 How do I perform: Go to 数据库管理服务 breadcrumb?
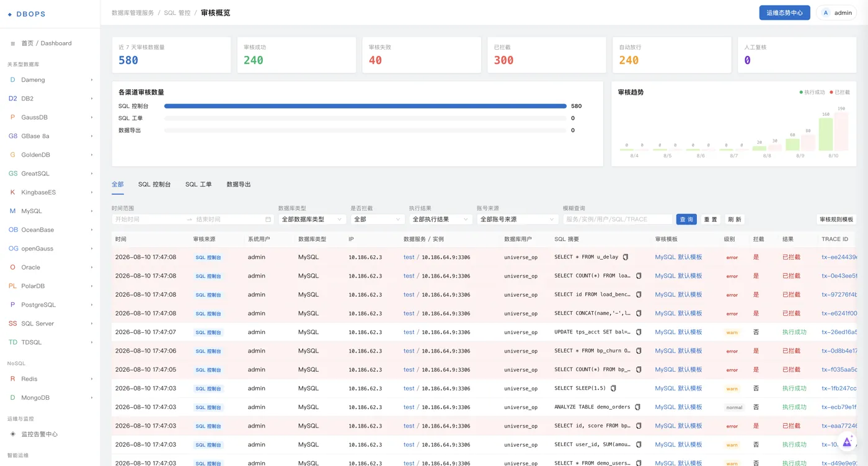pyautogui.click(x=133, y=13)
